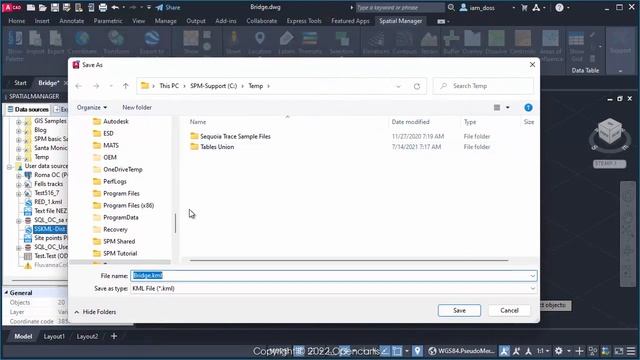Open the Insert ribbon tab

pos(42,21)
